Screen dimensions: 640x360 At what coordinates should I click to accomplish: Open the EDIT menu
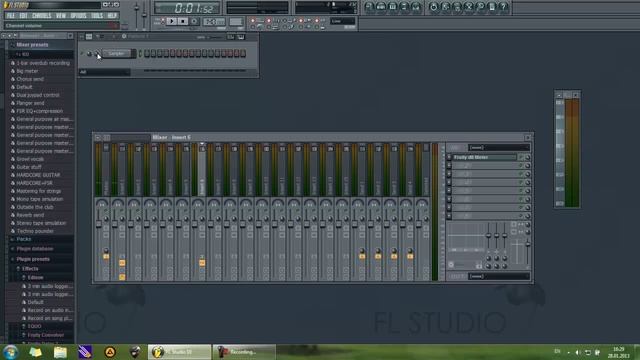tap(23, 16)
